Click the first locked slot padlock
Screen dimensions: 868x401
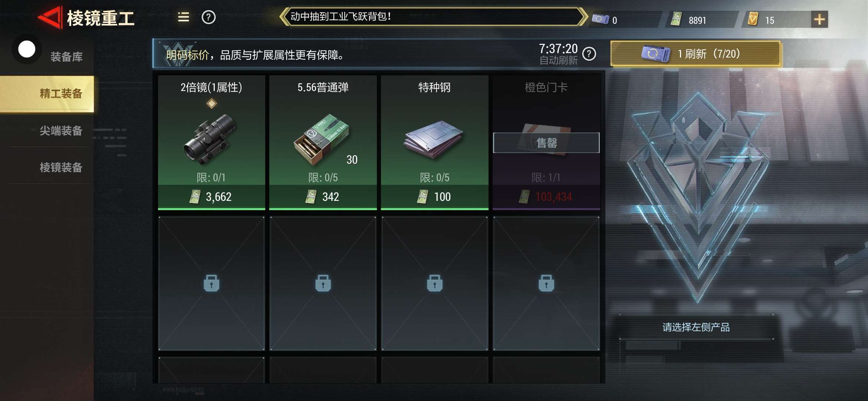(211, 283)
